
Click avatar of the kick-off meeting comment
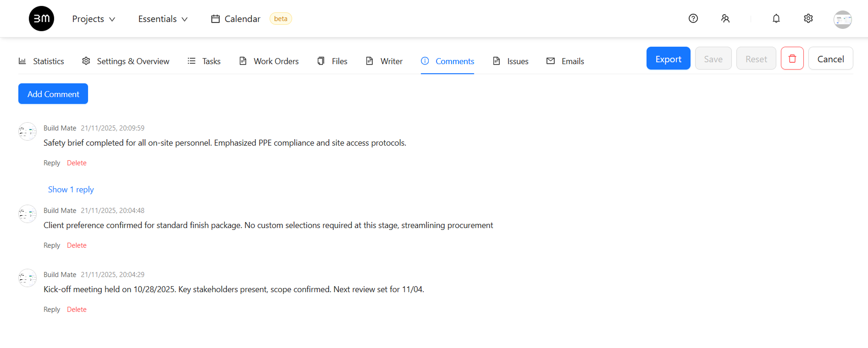(28, 278)
